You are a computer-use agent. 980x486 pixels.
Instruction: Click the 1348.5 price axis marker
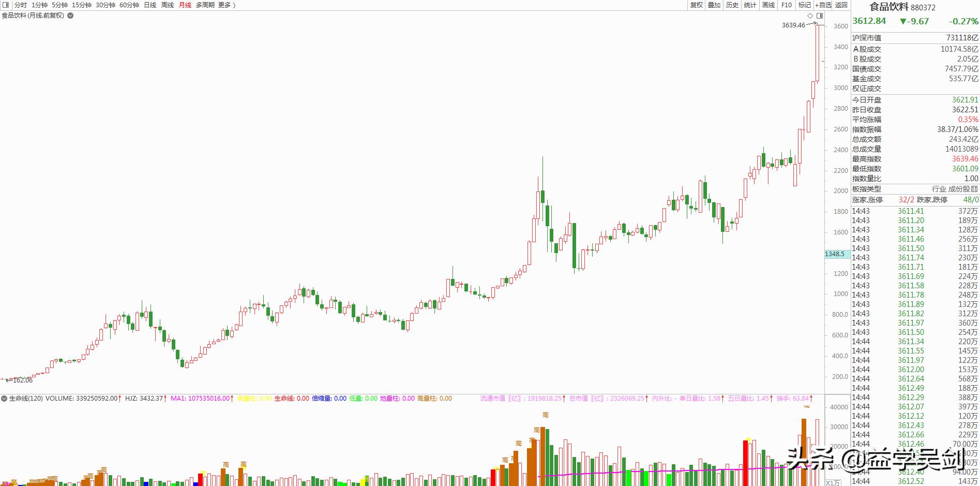coord(835,254)
